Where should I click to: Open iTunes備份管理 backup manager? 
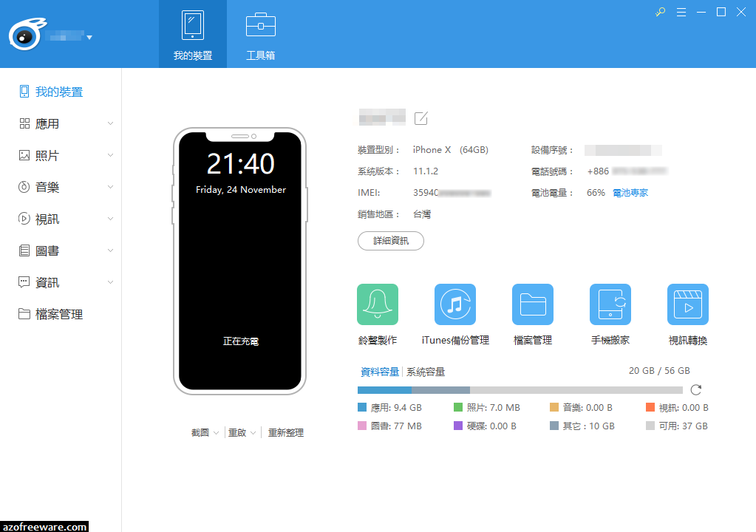click(455, 304)
